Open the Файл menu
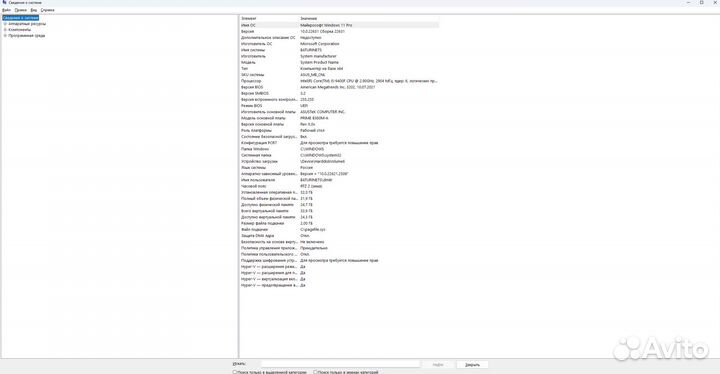 6,10
